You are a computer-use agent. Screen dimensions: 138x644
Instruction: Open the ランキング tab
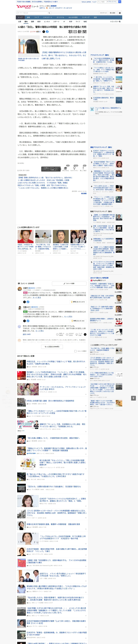(x=86, y=17)
